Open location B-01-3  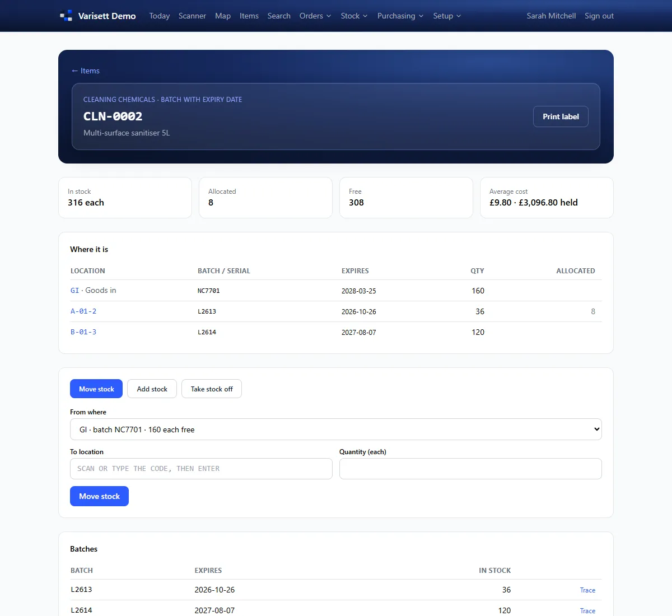83,332
